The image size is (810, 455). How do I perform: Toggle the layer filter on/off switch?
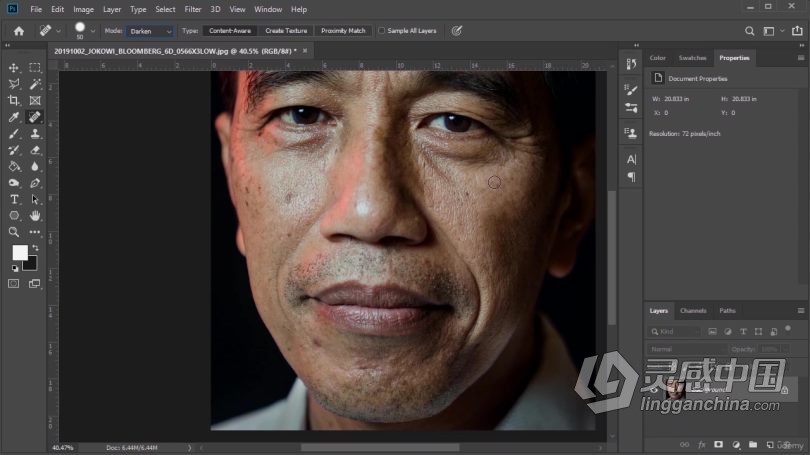click(788, 328)
